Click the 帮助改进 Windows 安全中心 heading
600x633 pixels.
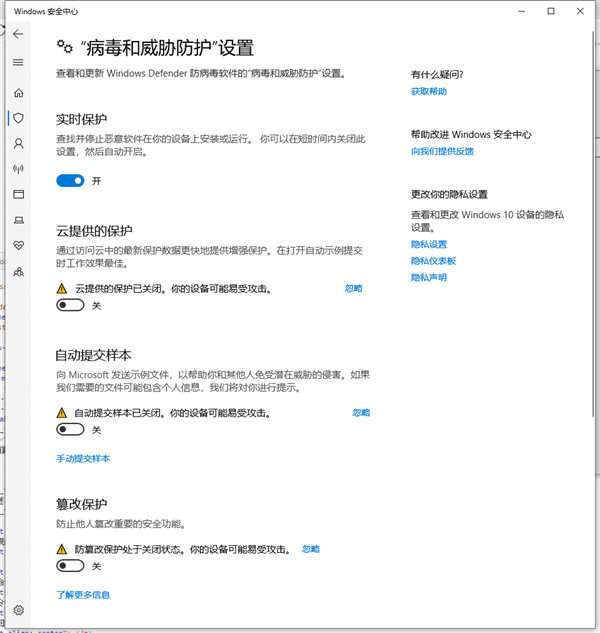coord(471,134)
